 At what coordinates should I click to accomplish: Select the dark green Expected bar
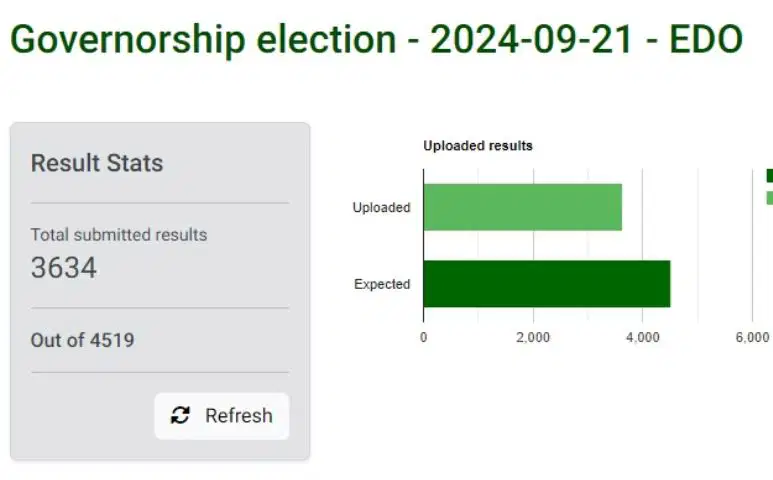point(547,284)
